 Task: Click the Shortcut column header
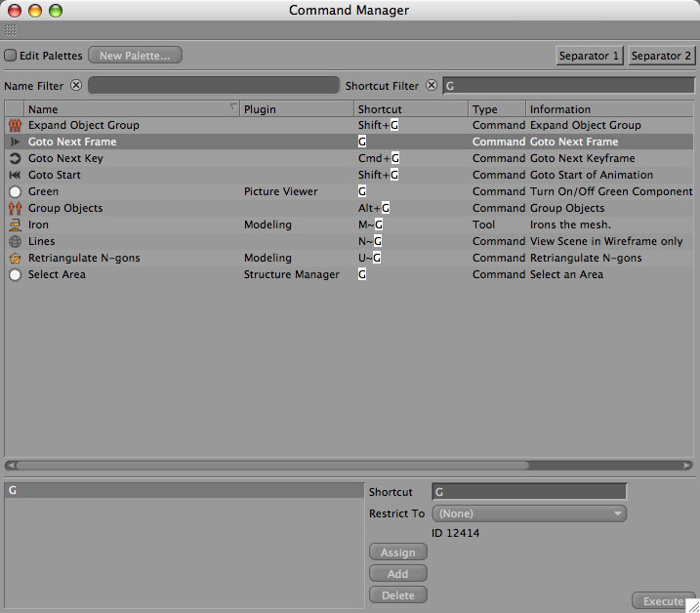(x=410, y=109)
